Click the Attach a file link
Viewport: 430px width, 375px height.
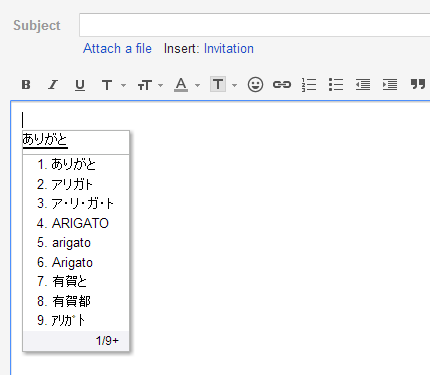coord(117,49)
